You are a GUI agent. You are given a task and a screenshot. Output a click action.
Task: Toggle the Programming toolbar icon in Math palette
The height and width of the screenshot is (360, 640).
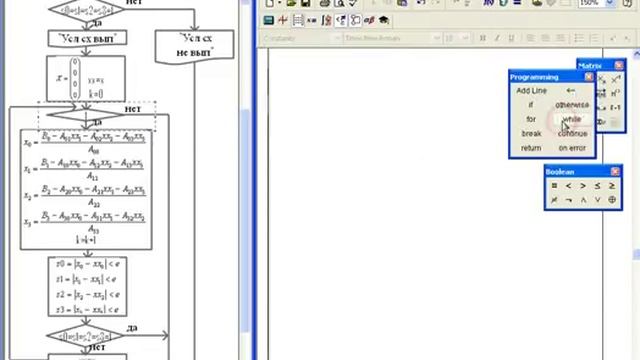355,20
